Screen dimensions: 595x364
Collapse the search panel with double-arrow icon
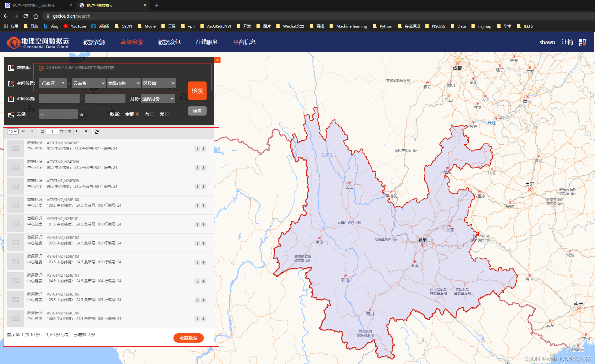point(217,60)
